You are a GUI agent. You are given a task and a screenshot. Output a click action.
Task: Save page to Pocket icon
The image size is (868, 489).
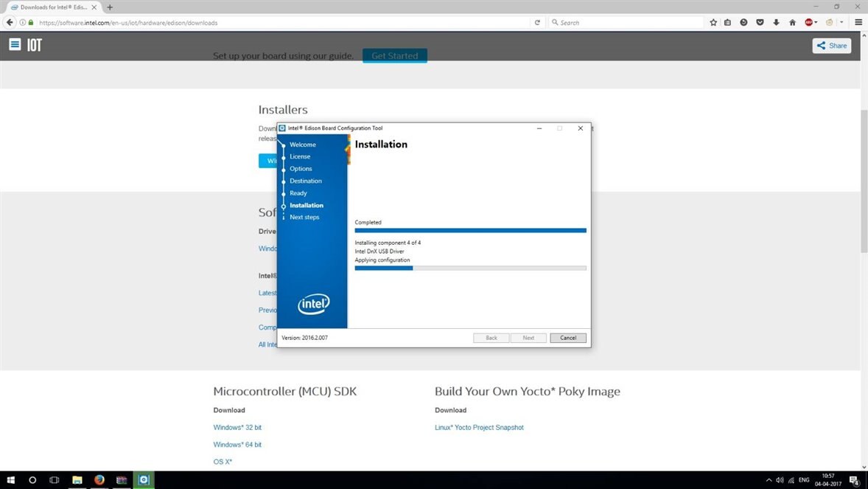coord(760,23)
